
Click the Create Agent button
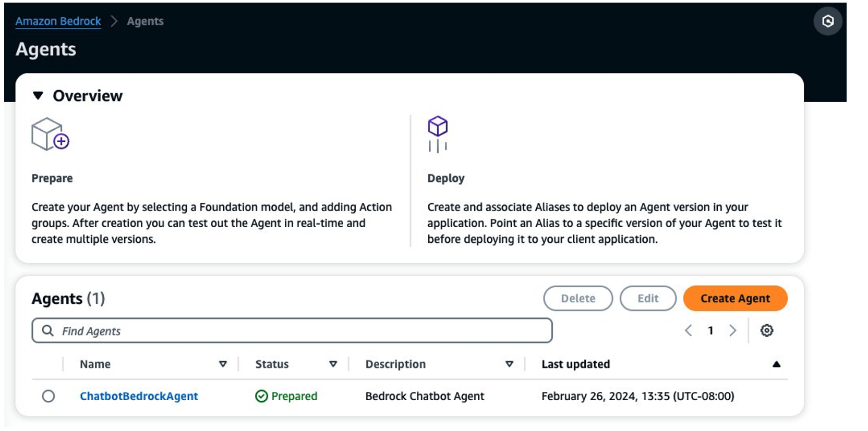point(734,299)
